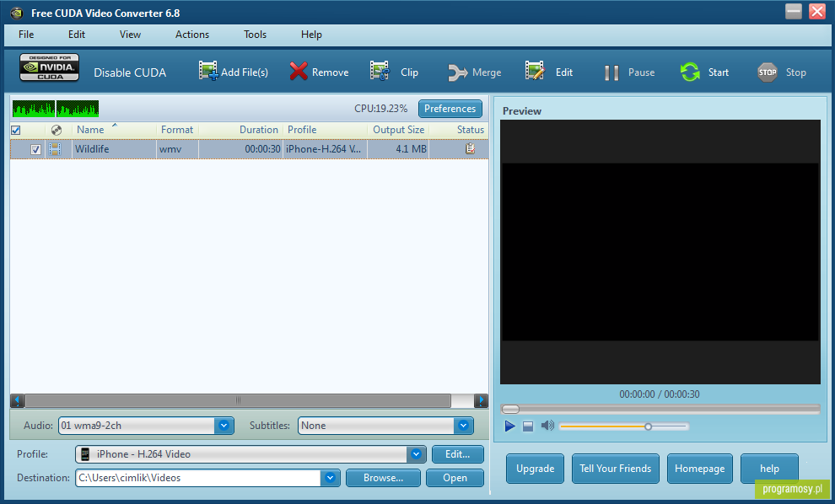Click the Destination path input field
Screen dimensions: 835x504
click(198, 478)
